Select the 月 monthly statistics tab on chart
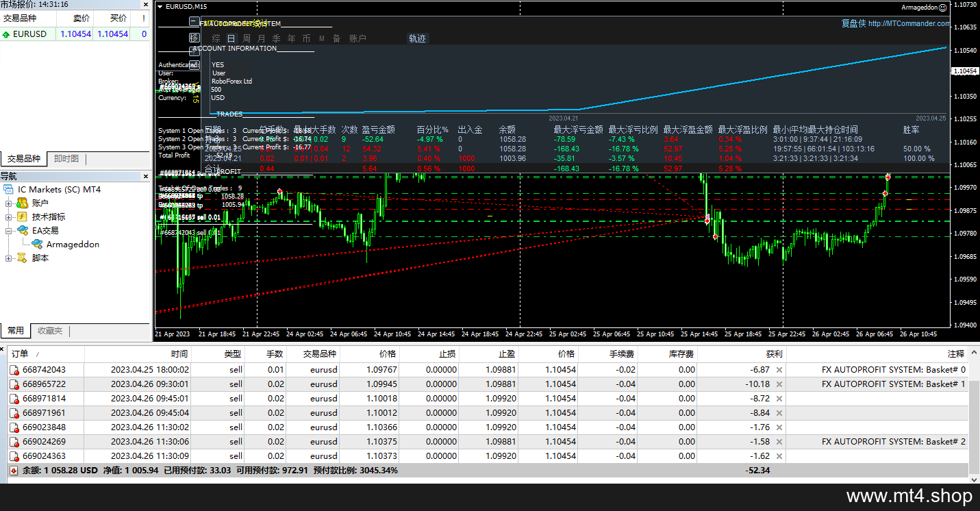The width and height of the screenshot is (980, 511). 261,38
